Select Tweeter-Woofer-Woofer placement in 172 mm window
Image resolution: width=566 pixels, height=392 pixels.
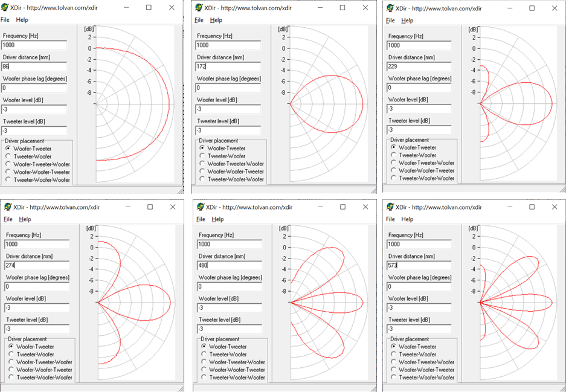tap(231, 179)
